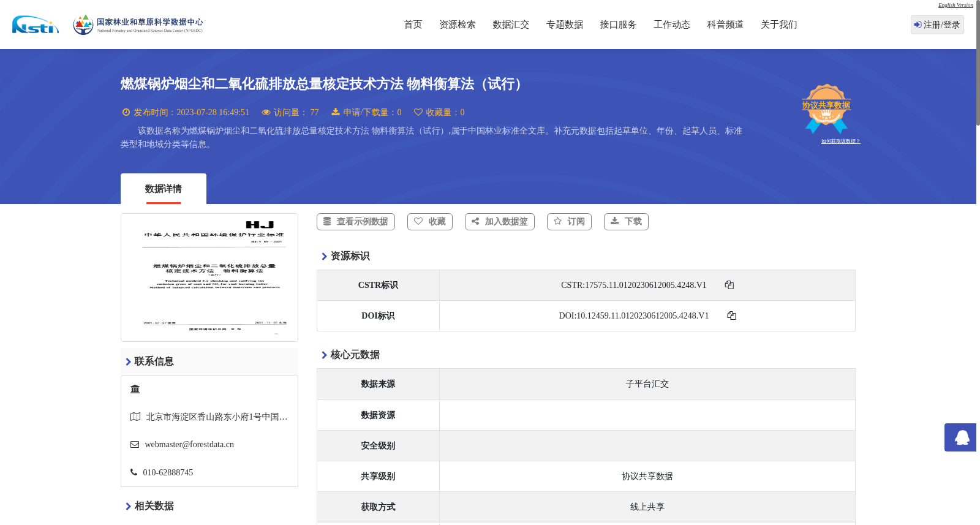Click the DOI:10.12459.11.0120230612005.4248.V1 value
The height and width of the screenshot is (525, 980).
point(634,315)
